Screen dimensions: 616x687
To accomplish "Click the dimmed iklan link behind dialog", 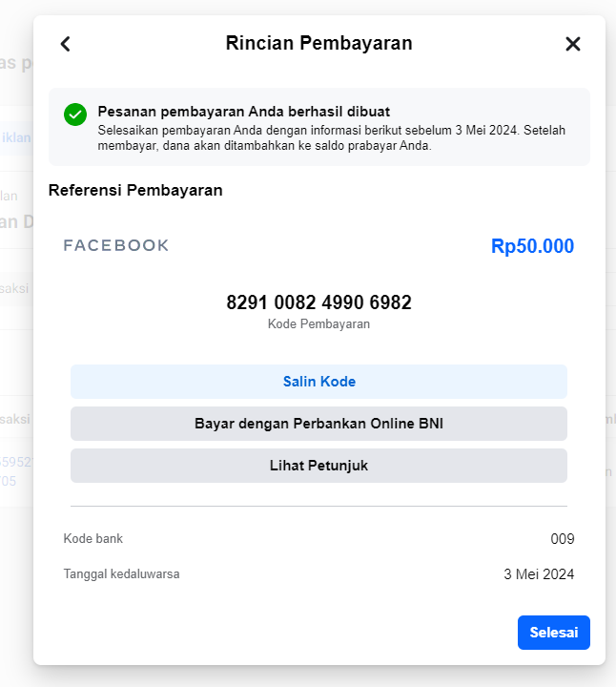I will [16, 137].
